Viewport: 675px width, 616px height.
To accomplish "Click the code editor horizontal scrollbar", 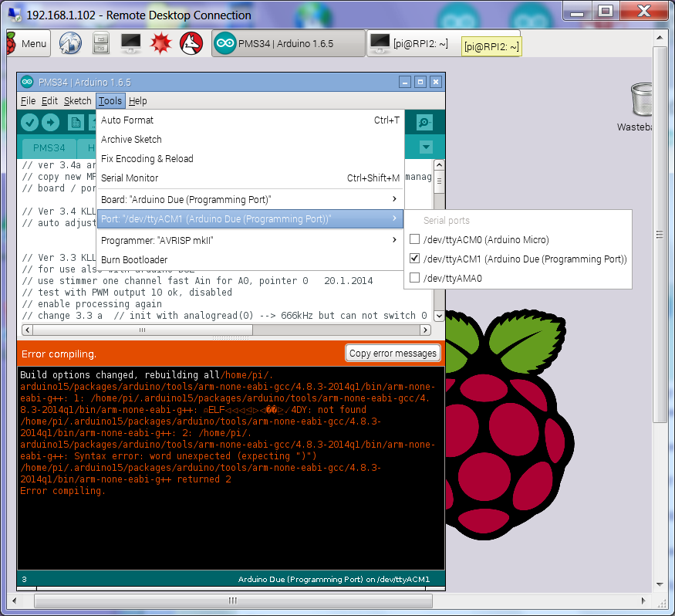I will point(141,330).
